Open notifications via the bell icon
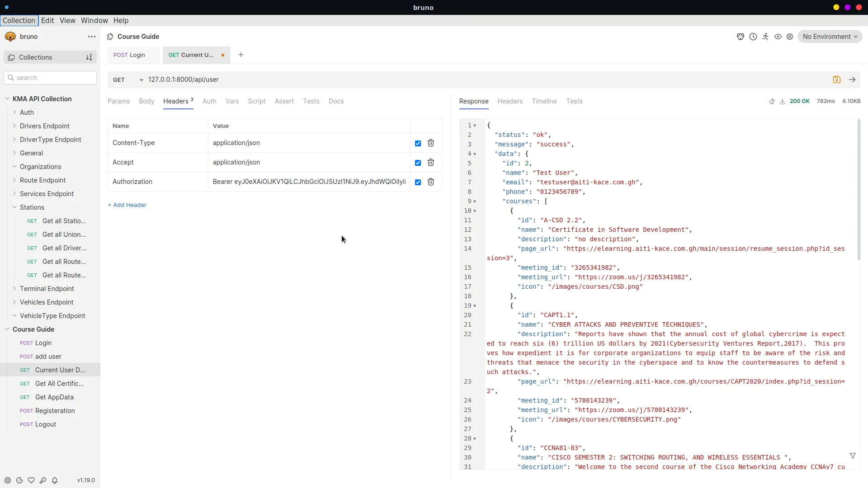 (55, 480)
